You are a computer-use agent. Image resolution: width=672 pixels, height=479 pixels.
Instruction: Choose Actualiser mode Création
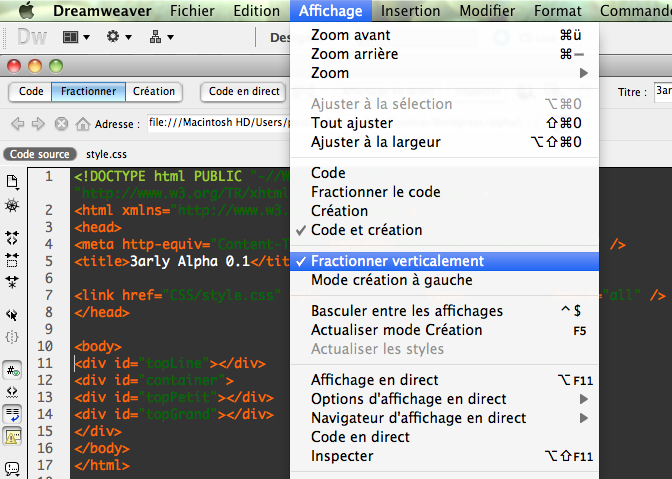(x=444, y=330)
